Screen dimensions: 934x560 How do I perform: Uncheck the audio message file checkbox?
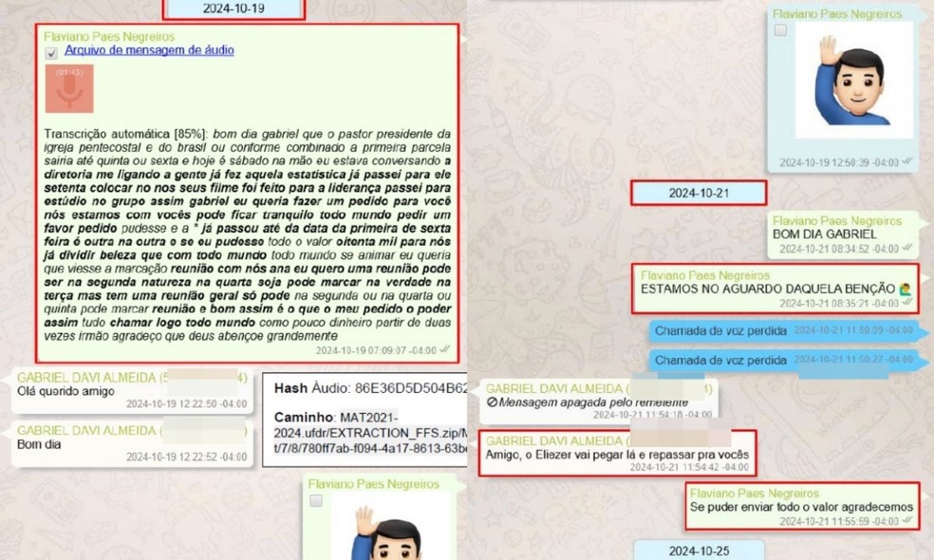(51, 55)
